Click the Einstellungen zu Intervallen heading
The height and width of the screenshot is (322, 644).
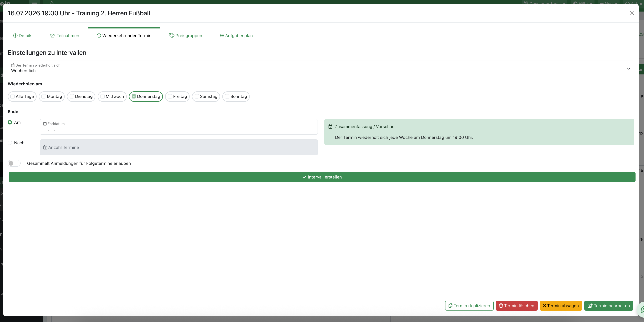(x=47, y=53)
